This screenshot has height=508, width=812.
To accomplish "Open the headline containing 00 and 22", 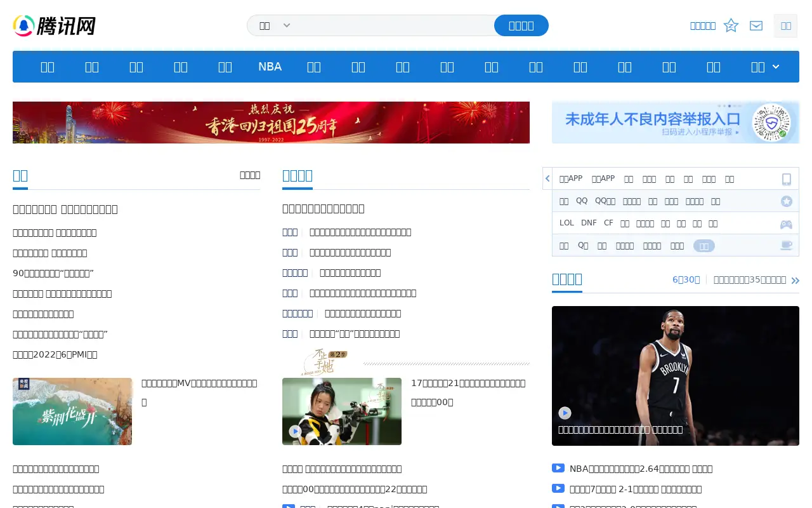I will pyautogui.click(x=355, y=489).
